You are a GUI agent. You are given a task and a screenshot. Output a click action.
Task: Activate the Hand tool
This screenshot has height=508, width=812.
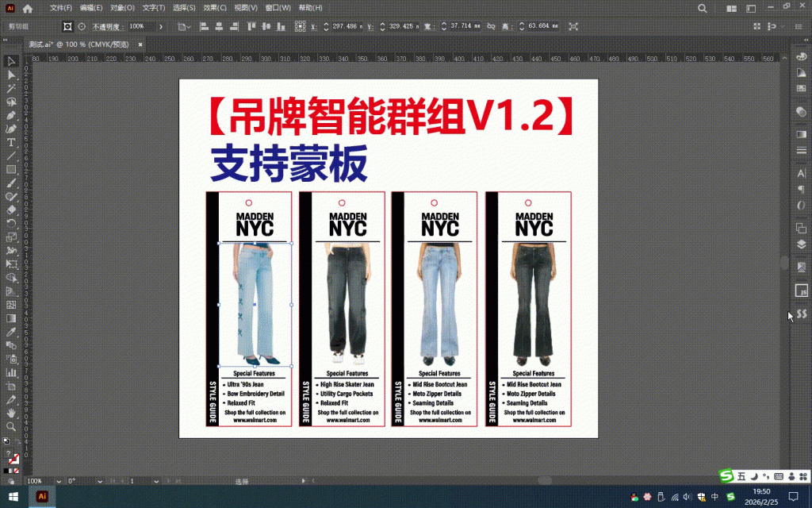point(11,413)
